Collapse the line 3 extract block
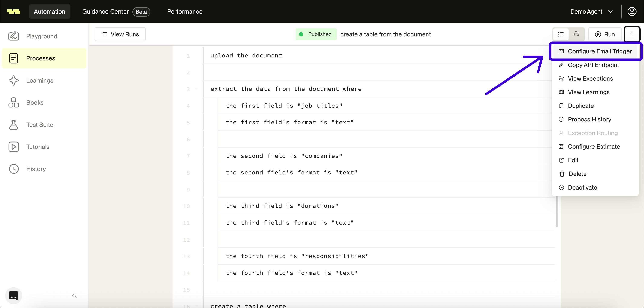The image size is (644, 308). [x=196, y=89]
